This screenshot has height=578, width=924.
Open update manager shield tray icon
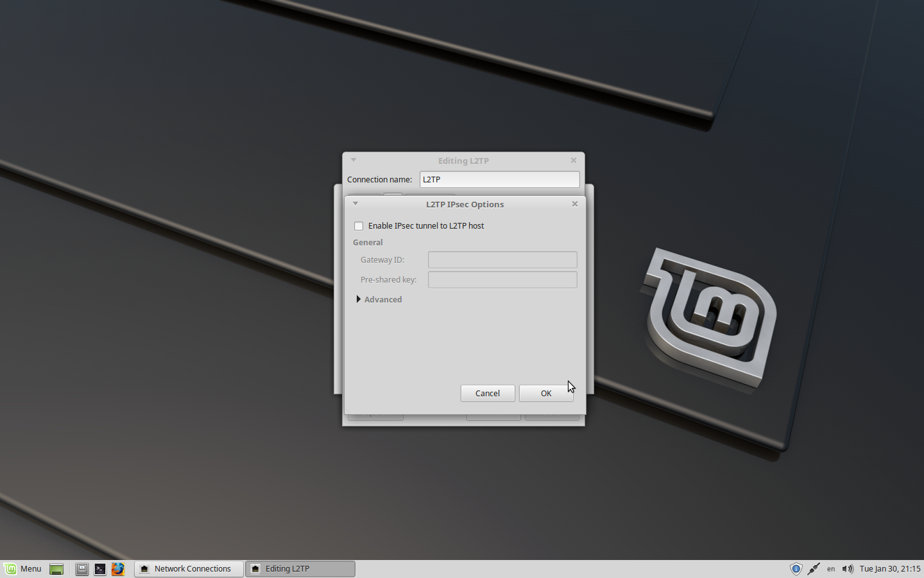[x=796, y=569]
